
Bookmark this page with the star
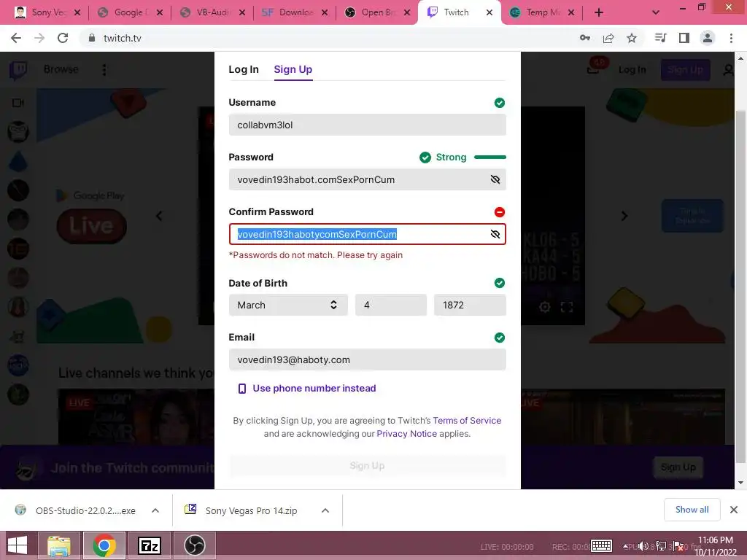point(632,38)
